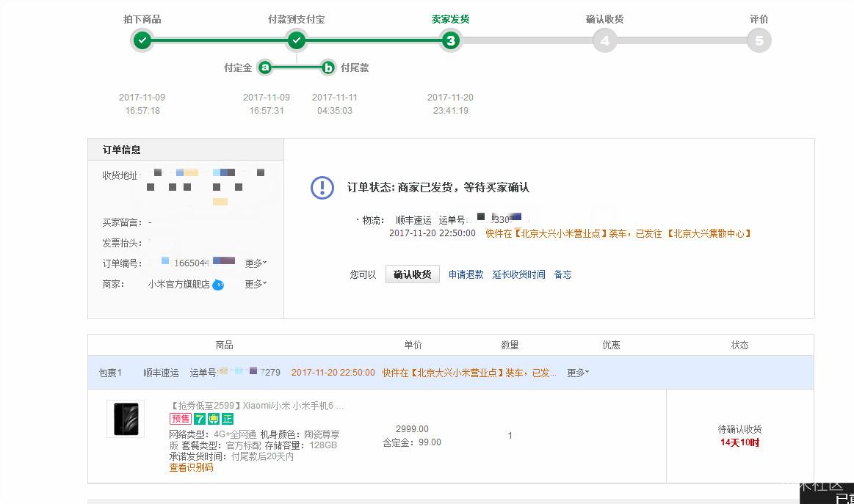The height and width of the screenshot is (504, 854).
Task: Click the number 3 circle under 卖家发货
Action: pos(451,40)
